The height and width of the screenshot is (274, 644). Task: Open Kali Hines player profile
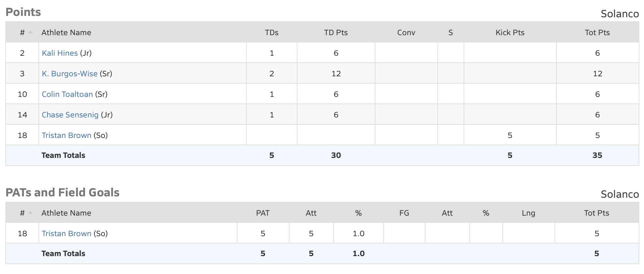[x=60, y=53]
